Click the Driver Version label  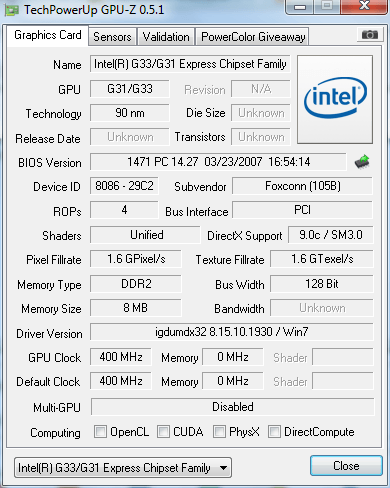[x=49, y=334]
